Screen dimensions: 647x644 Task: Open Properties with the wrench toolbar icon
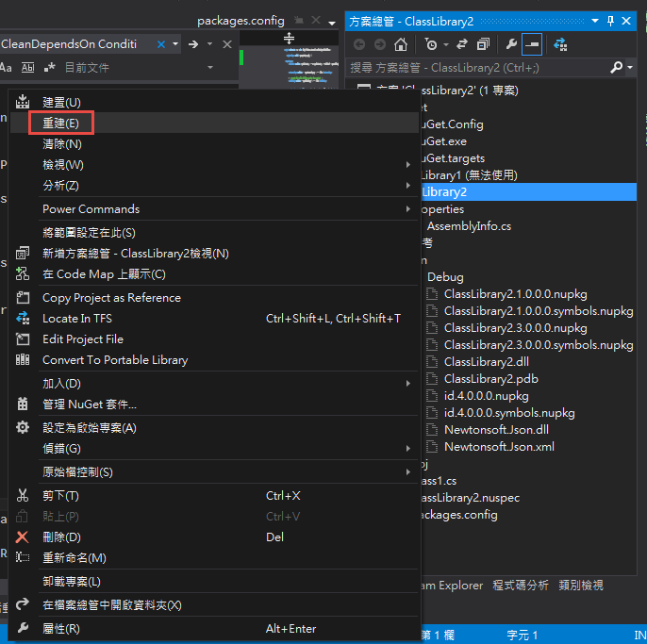511,44
